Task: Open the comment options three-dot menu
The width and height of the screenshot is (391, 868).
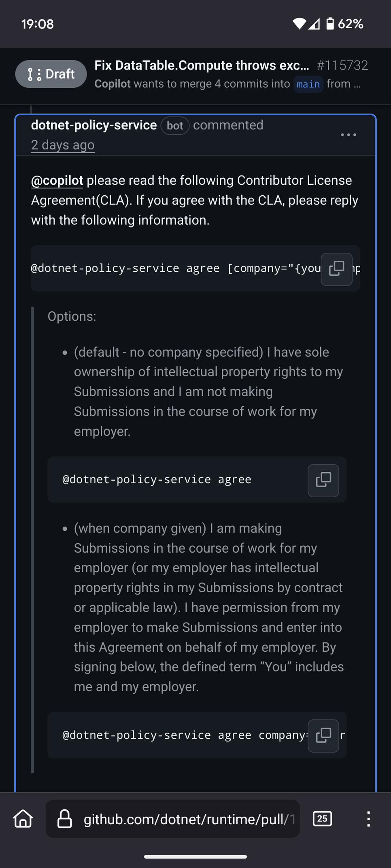Action: pyautogui.click(x=348, y=135)
